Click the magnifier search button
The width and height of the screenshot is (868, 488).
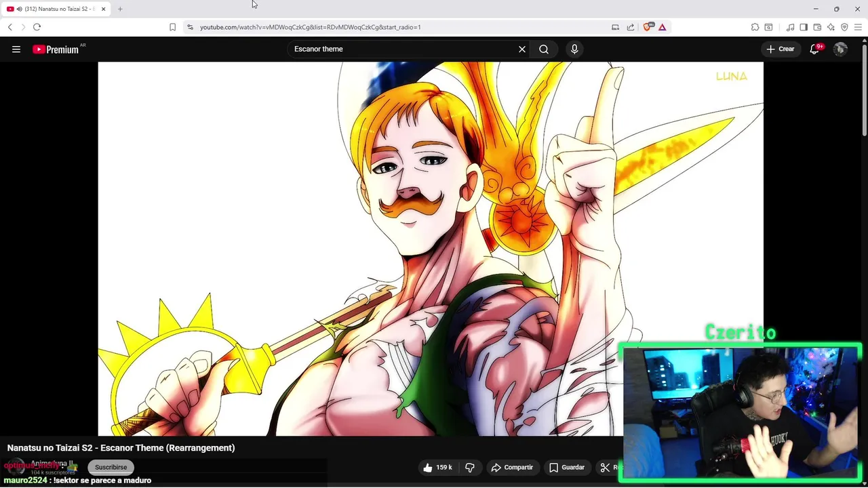(544, 49)
